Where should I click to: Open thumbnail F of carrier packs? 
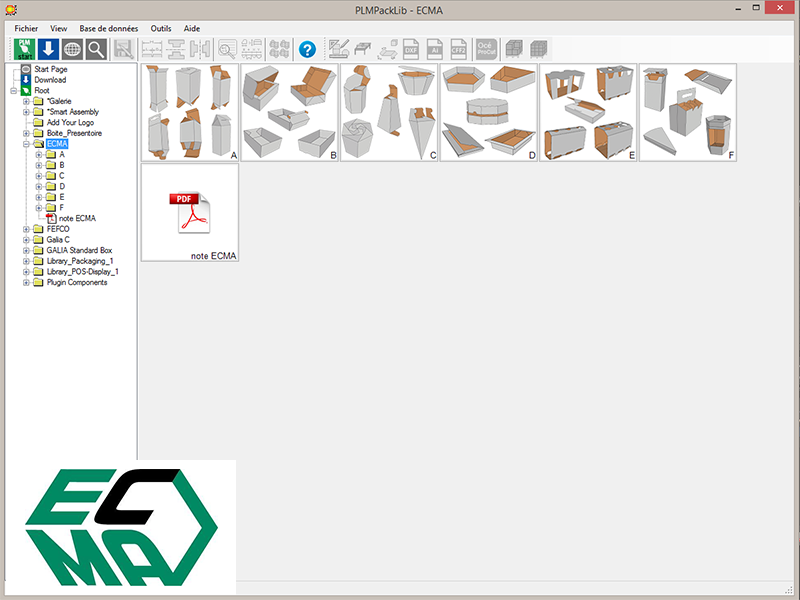coord(688,112)
